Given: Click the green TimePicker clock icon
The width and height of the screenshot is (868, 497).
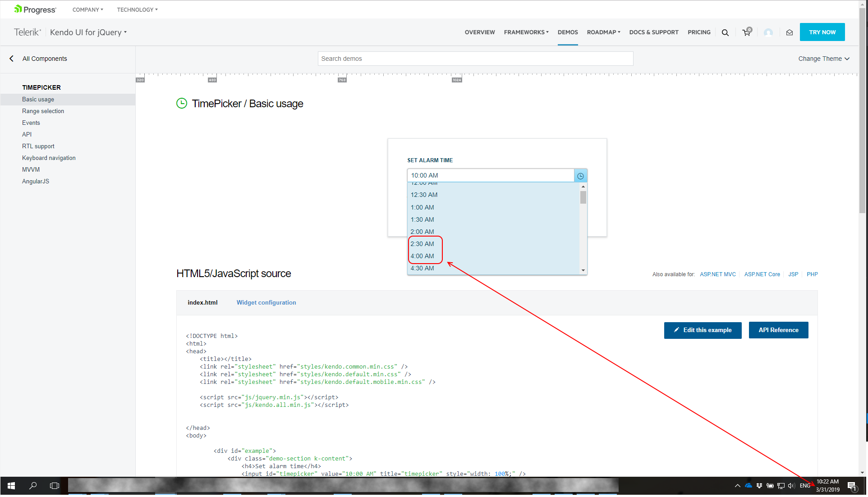Looking at the screenshot, I should 181,104.
